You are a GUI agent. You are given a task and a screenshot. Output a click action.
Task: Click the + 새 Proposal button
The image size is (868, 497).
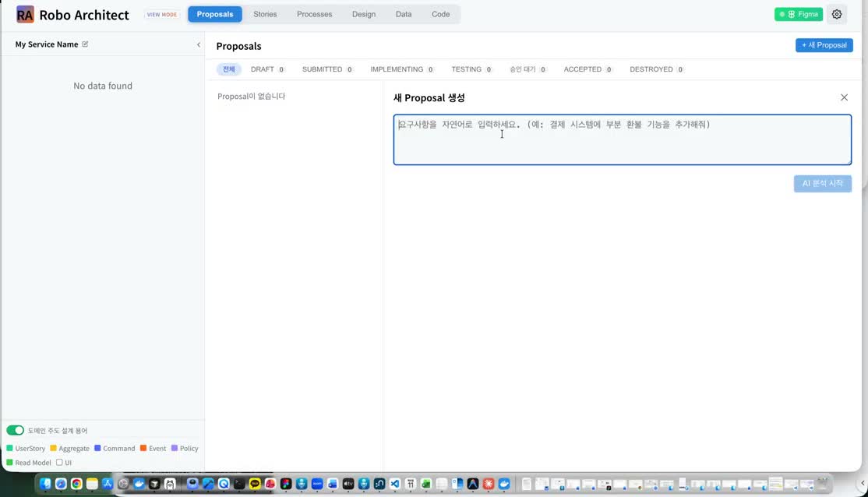click(824, 45)
